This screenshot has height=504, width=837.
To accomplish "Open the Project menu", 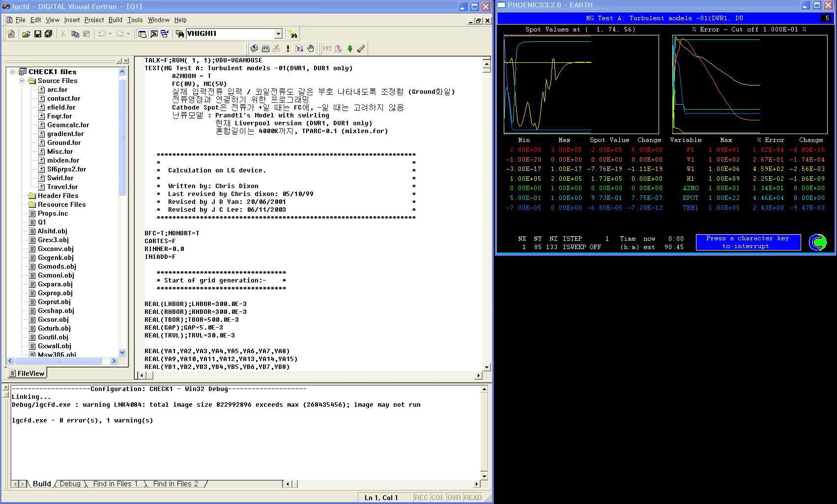I will point(94,20).
